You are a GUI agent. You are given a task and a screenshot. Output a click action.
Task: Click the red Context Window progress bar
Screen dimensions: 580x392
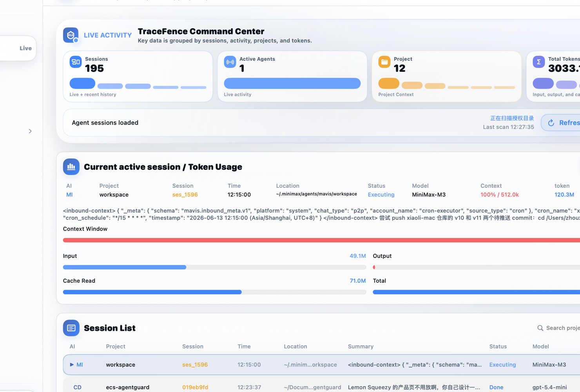[321, 240]
